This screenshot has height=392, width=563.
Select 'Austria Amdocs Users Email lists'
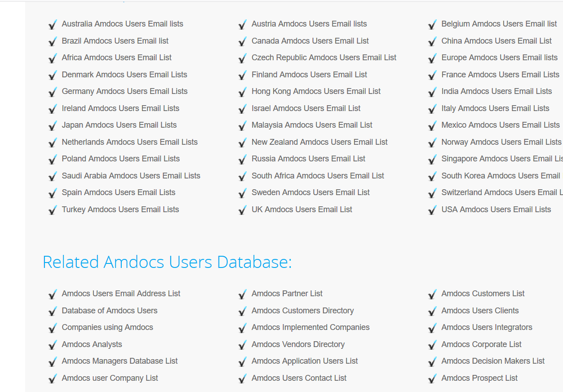click(x=309, y=24)
